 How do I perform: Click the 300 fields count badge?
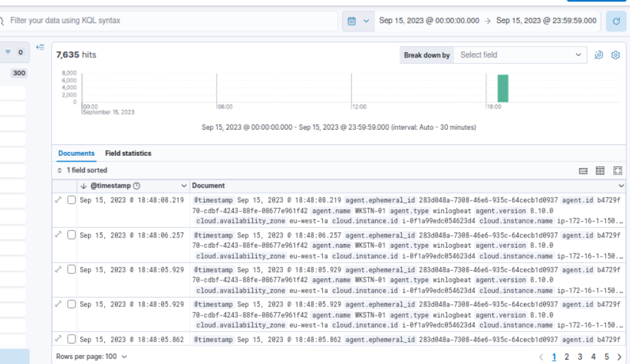tap(19, 73)
